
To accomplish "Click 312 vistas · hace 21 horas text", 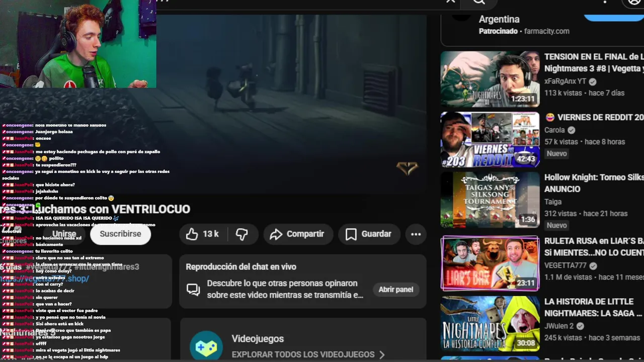I will 586,214.
